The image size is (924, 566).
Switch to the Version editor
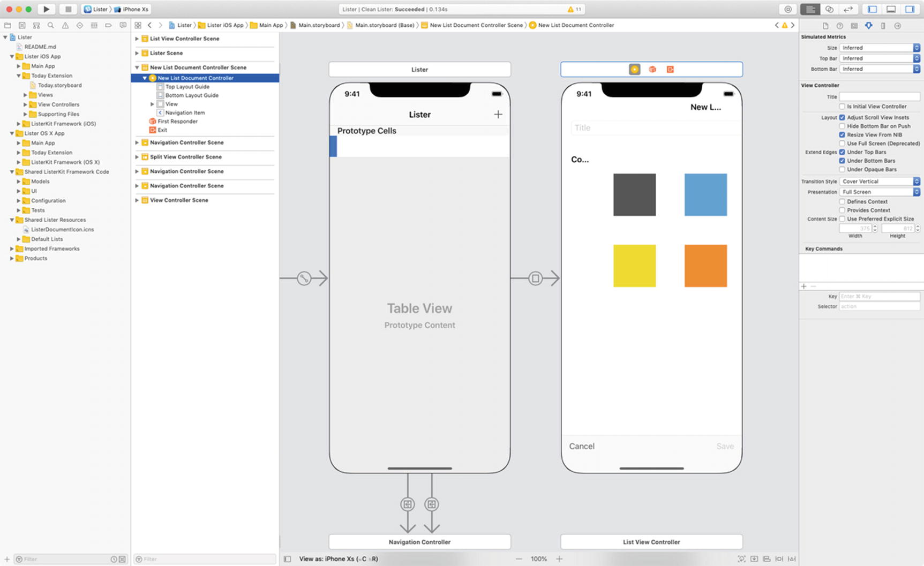click(848, 9)
